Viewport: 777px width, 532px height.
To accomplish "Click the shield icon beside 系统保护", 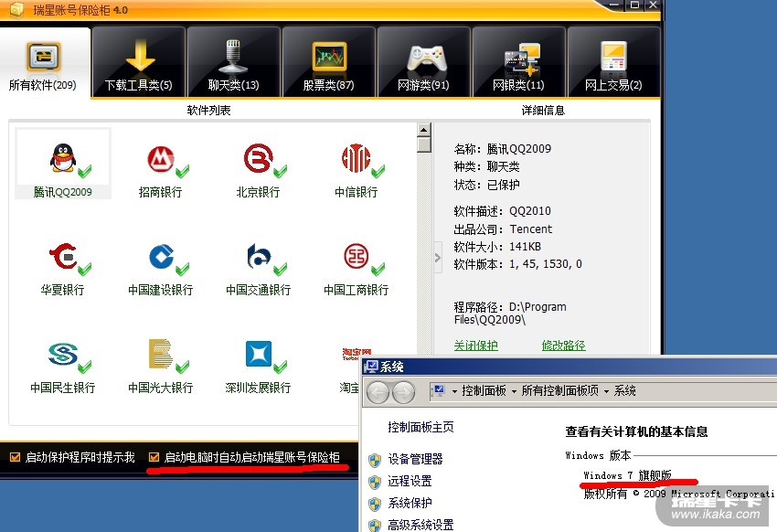I will (375, 505).
